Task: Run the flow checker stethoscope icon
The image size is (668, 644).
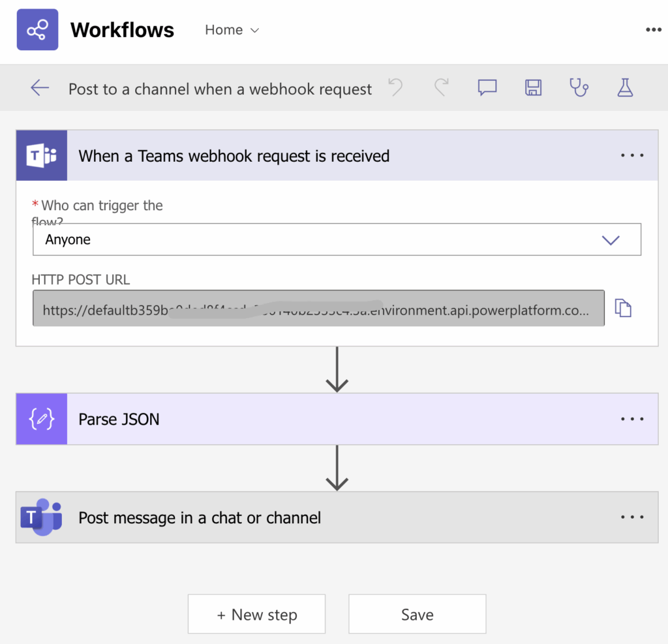Action: click(579, 88)
